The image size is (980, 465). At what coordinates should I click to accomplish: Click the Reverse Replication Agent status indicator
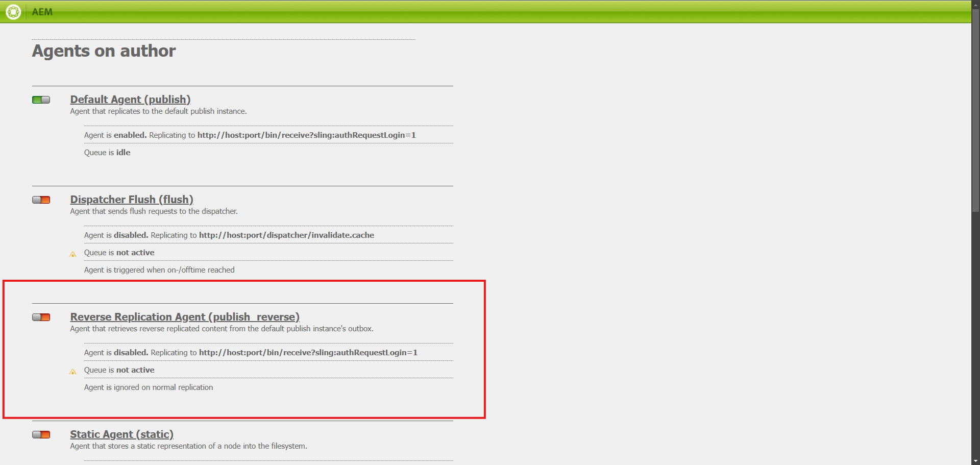(x=41, y=317)
